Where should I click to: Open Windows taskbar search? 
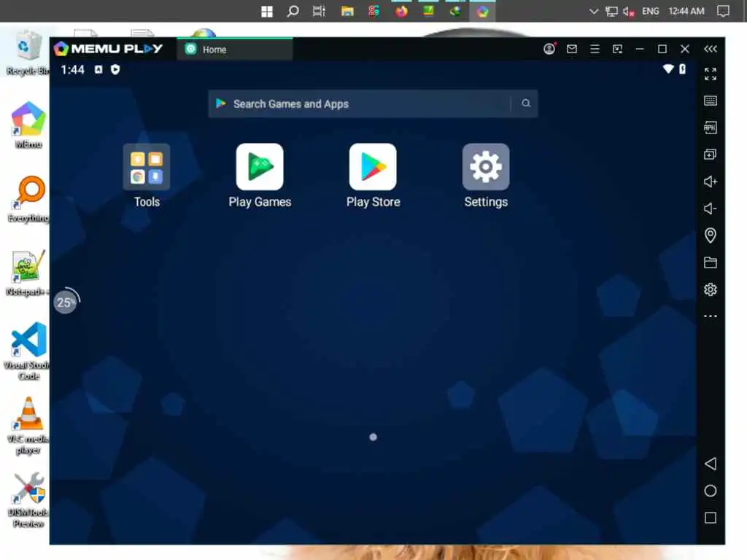click(293, 11)
